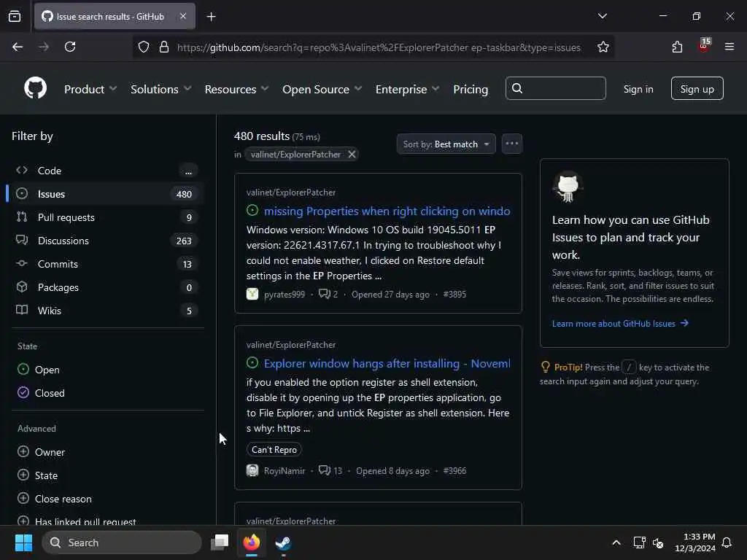The image size is (747, 560).
Task: Open the notification bell in the tray
Action: click(727, 542)
